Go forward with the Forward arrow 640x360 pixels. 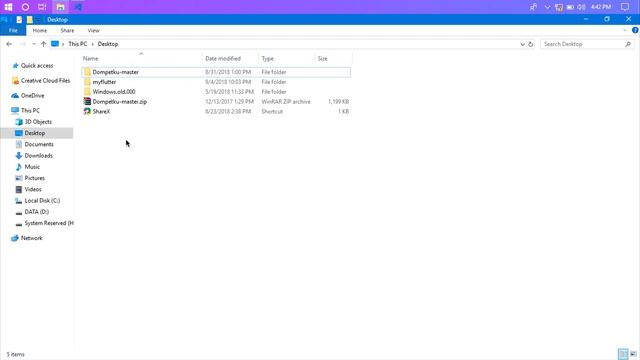tap(23, 44)
